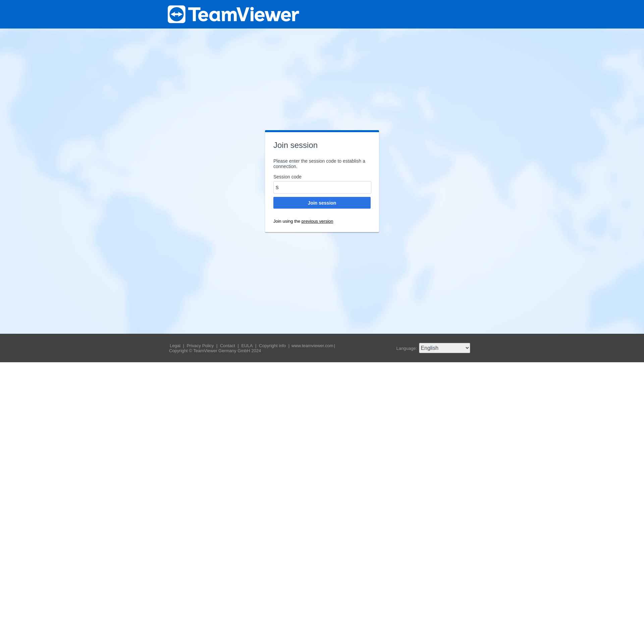The height and width of the screenshot is (644, 644).
Task: Click the EULA footer link
Action: click(247, 345)
